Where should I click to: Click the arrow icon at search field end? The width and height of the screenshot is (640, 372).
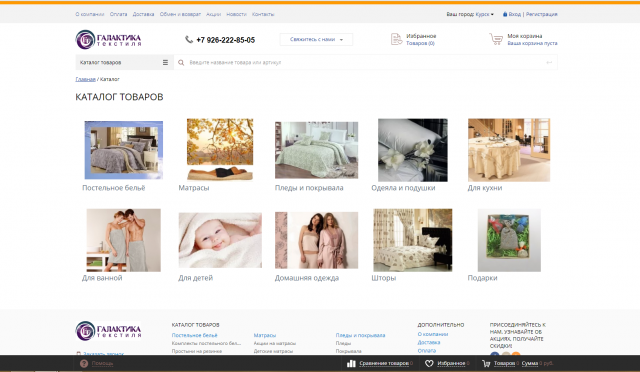pos(549,62)
